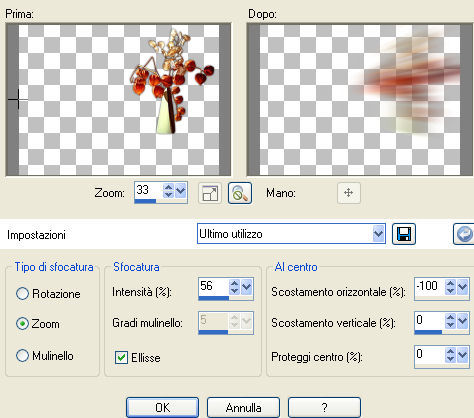
Task: Click the question mark help button
Action: 324,407
